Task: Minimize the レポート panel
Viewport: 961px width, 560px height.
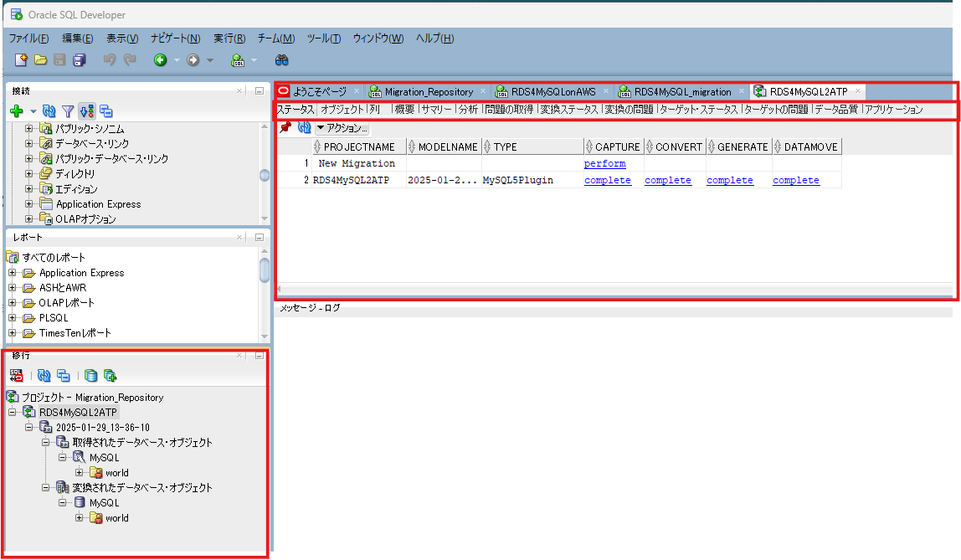Action: tap(260, 237)
